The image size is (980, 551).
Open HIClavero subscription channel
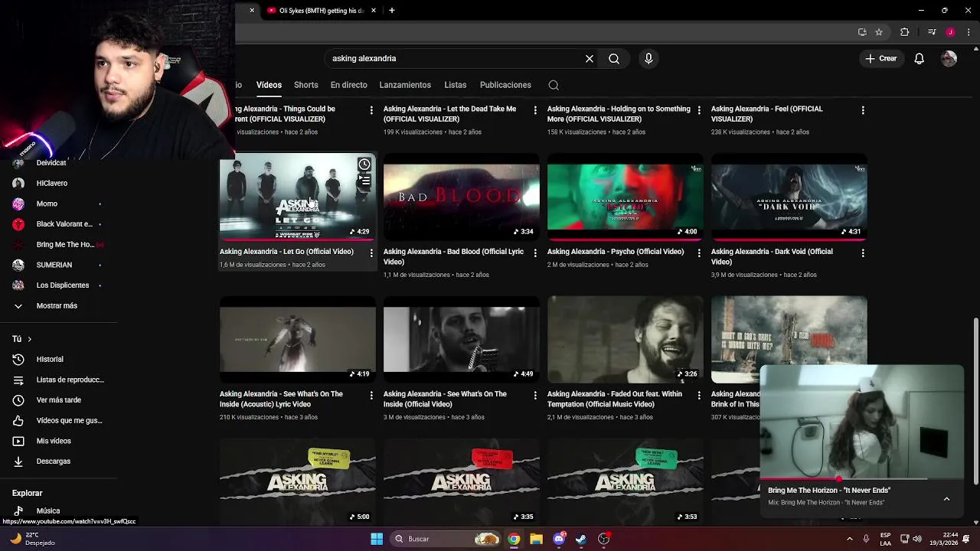click(x=52, y=184)
